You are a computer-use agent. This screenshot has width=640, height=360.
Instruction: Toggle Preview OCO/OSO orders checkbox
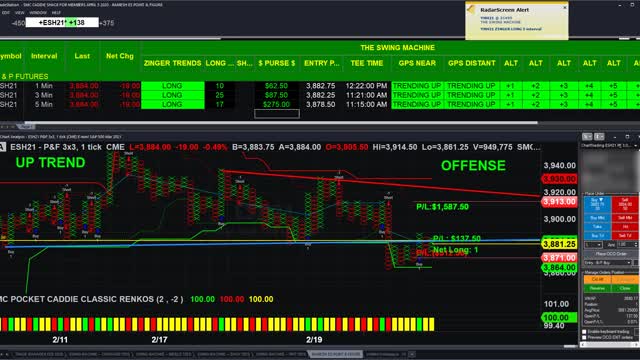click(x=584, y=338)
